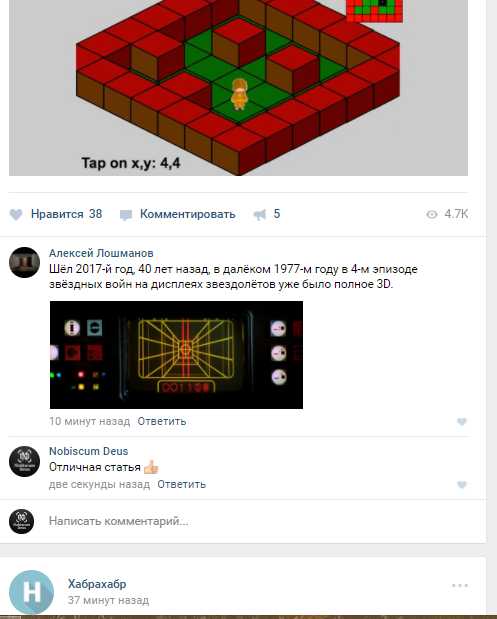Image resolution: width=497 pixels, height=619 pixels.
Task: Open the Хабрахабр community name link
Action: 97,584
